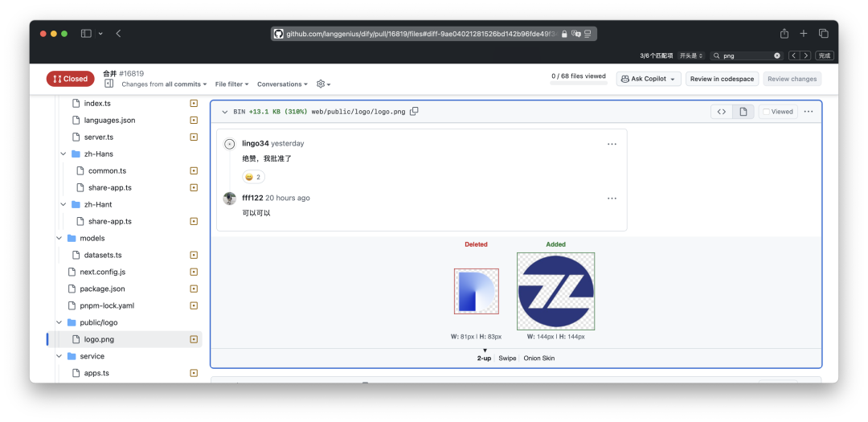Go back with Safari's back arrow
Viewport: 868px width, 422px height.
point(118,34)
